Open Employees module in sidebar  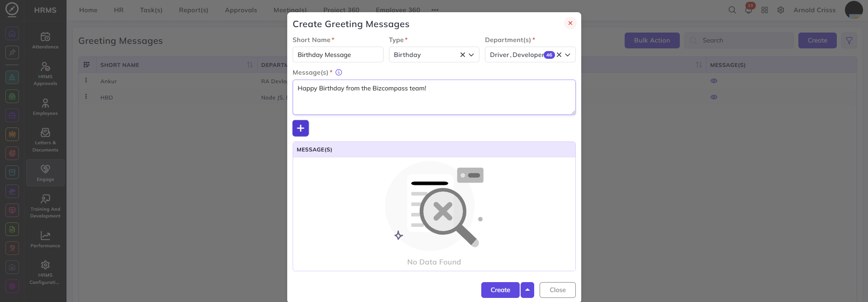pyautogui.click(x=45, y=107)
